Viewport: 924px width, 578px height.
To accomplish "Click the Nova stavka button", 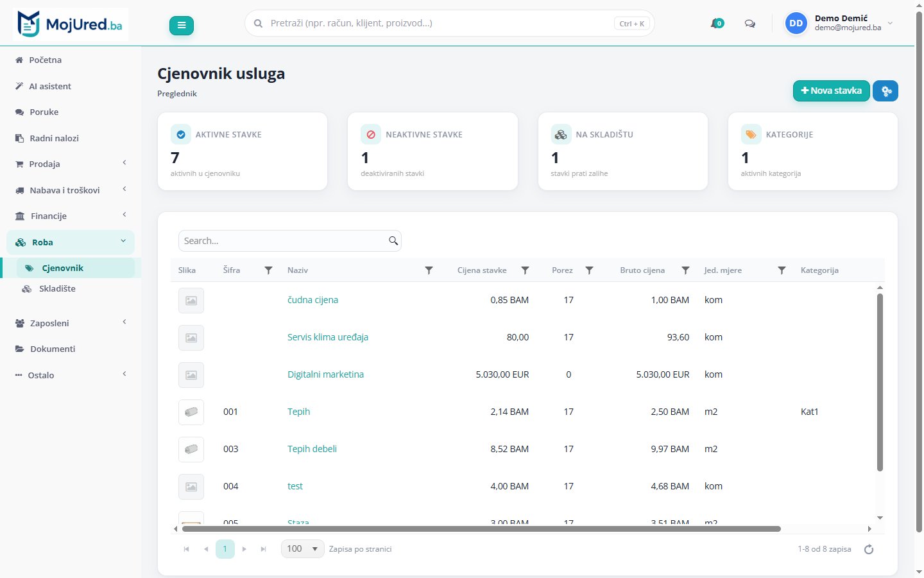I will (832, 91).
